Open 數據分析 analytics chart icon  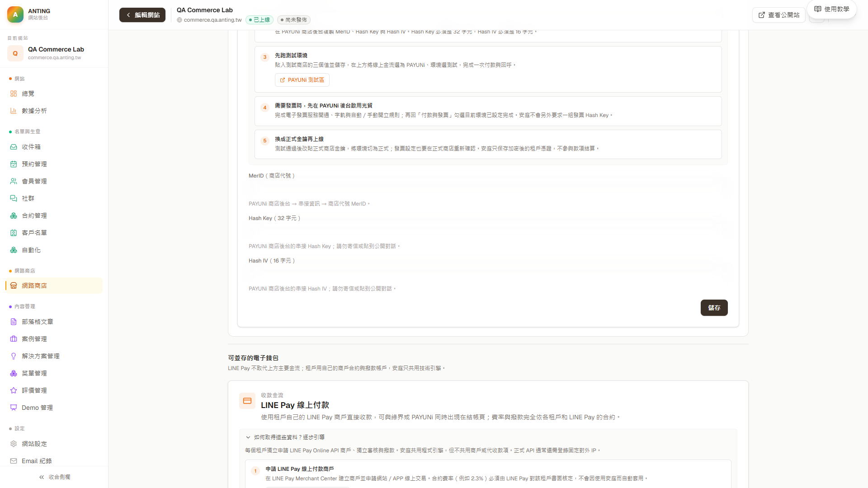[x=14, y=111]
